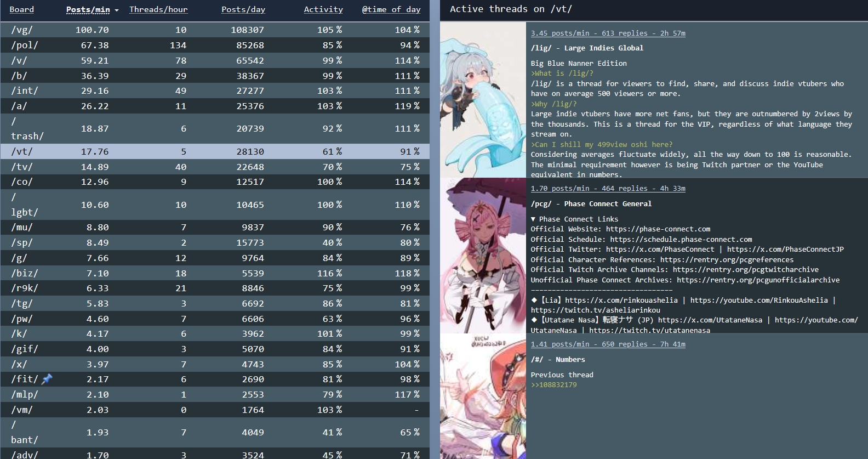The width and height of the screenshot is (868, 459).
Task: Click the 15773 posts/day value for /sp/
Action: [x=250, y=242]
